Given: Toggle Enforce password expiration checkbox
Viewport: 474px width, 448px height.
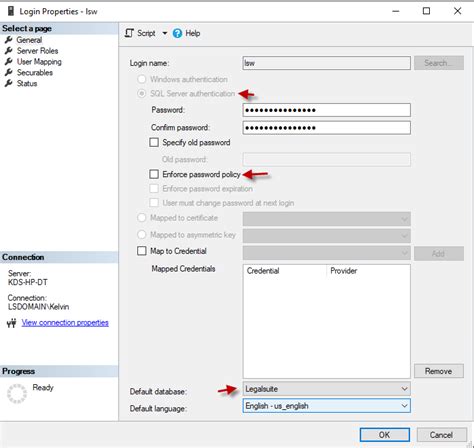Looking at the screenshot, I should [154, 189].
